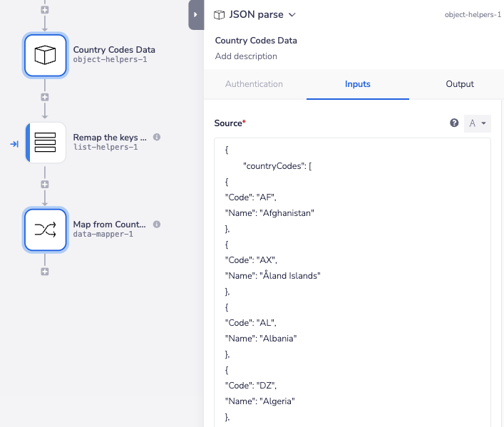Collapse the properties side panel
The width and height of the screenshot is (504, 427).
click(x=196, y=15)
